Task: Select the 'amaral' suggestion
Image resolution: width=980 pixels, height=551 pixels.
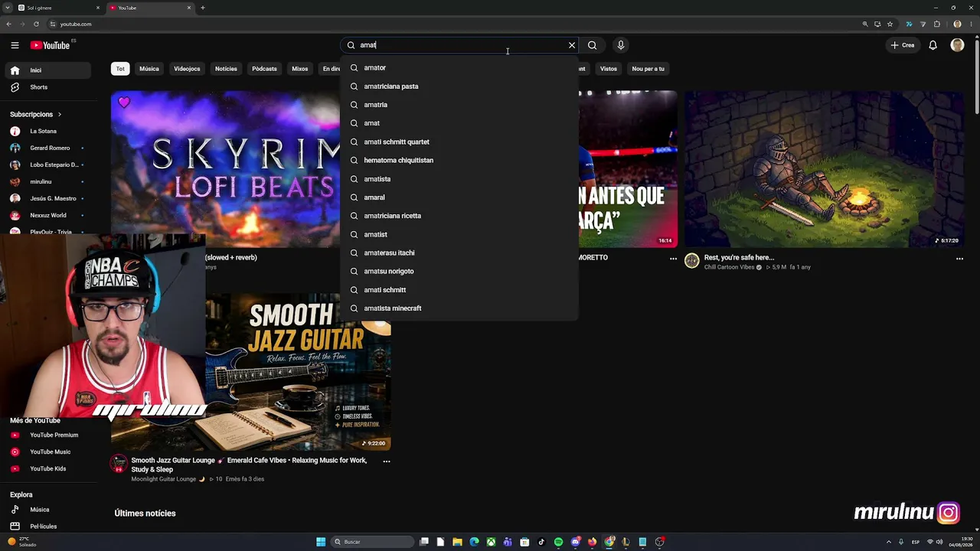Action: (x=459, y=197)
